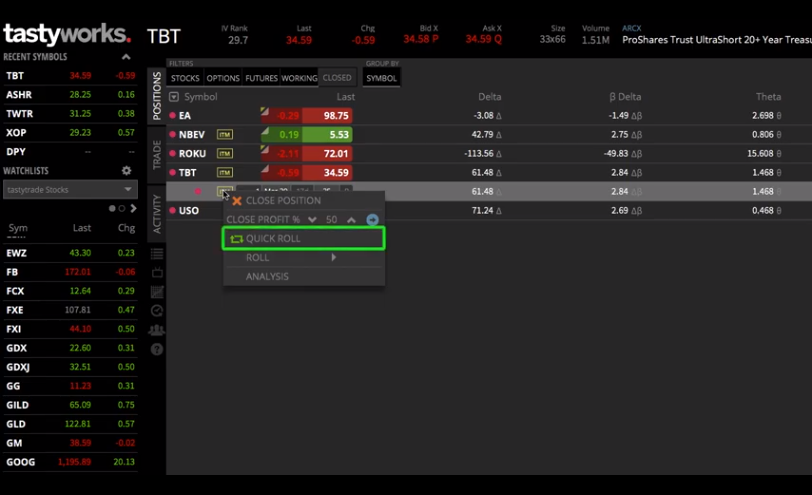The height and width of the screenshot is (495, 812).
Task: Open the column dropdown beside Symbol header
Action: (174, 97)
